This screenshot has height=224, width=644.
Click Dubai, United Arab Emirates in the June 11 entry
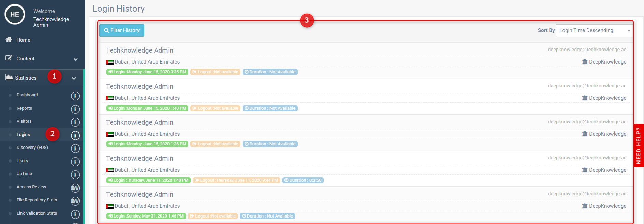[x=147, y=170]
